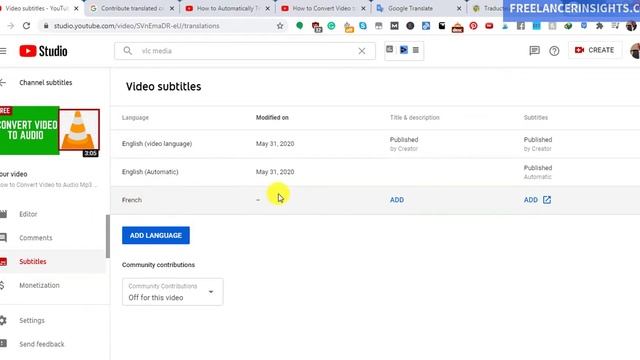
Task: Click the English (Automatic) row label
Action: 150,172
